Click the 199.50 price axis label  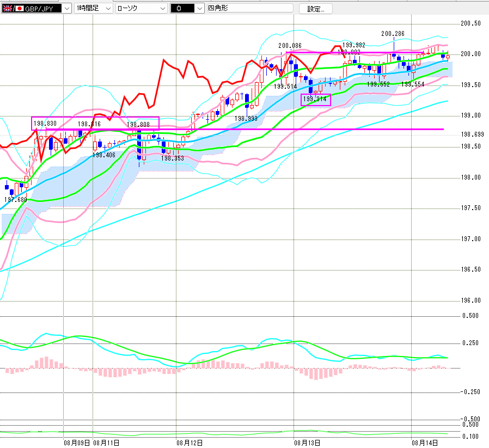tap(471, 85)
